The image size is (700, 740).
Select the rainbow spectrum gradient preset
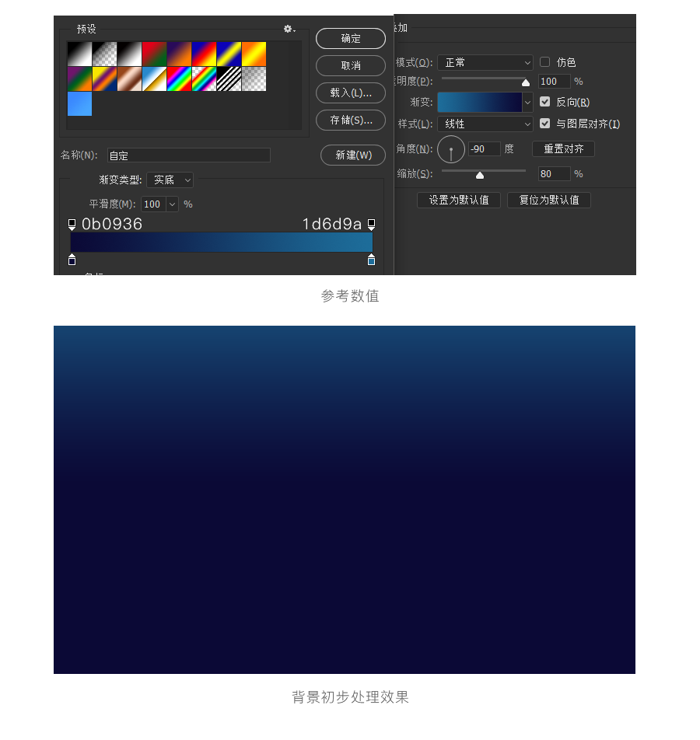point(180,79)
